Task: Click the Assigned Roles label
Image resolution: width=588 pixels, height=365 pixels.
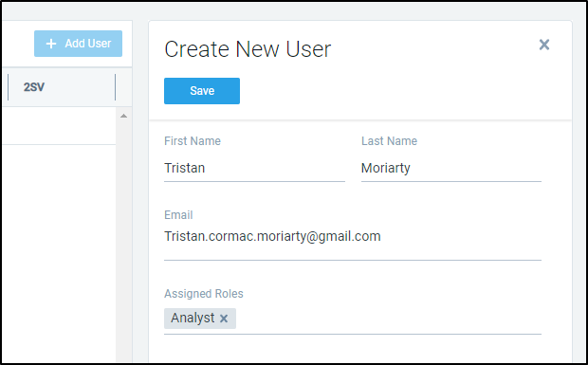Action: [x=204, y=294]
